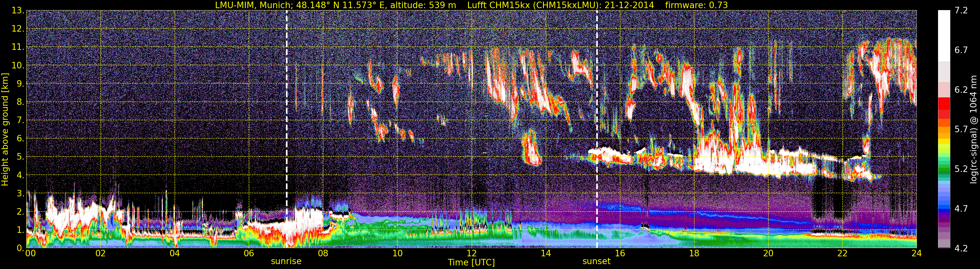
Task: Click the y-axis tick label '1.'
Action: tap(20, 230)
